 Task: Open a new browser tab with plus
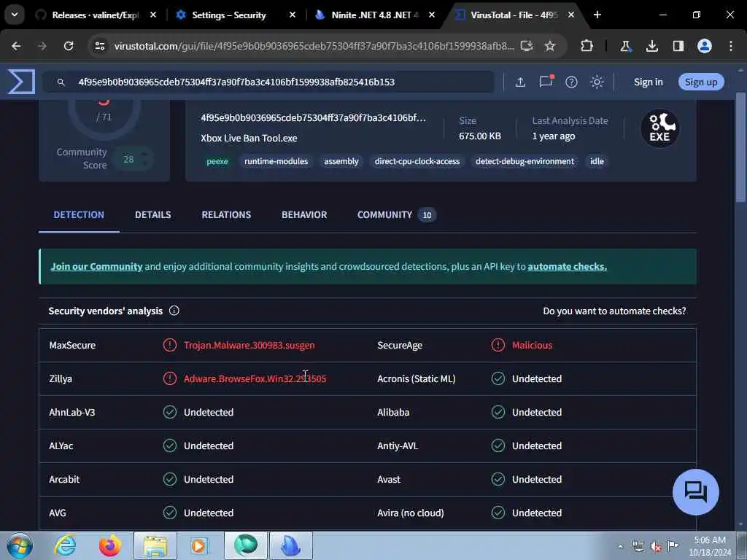(x=597, y=15)
